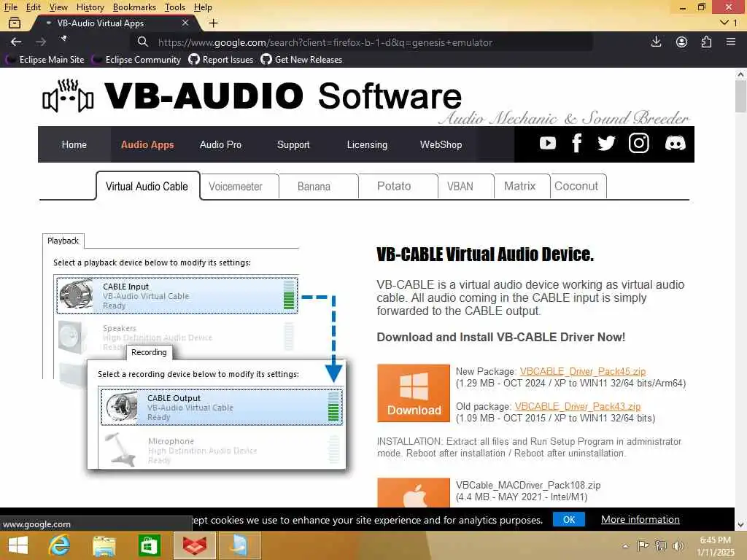The height and width of the screenshot is (560, 747).
Task: Show hidden system tray icons arrow
Action: (625, 546)
